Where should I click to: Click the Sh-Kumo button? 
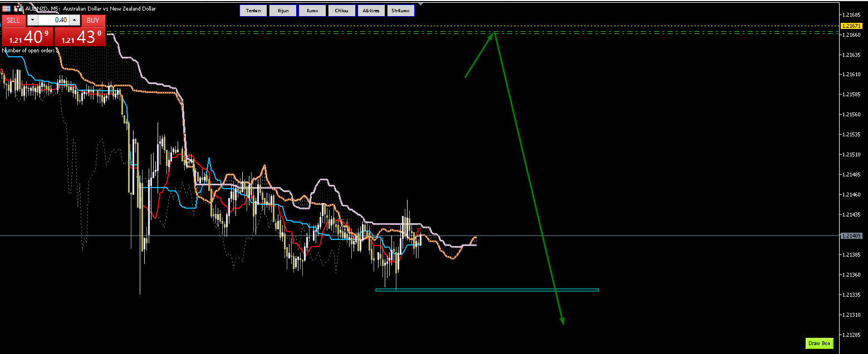(401, 11)
